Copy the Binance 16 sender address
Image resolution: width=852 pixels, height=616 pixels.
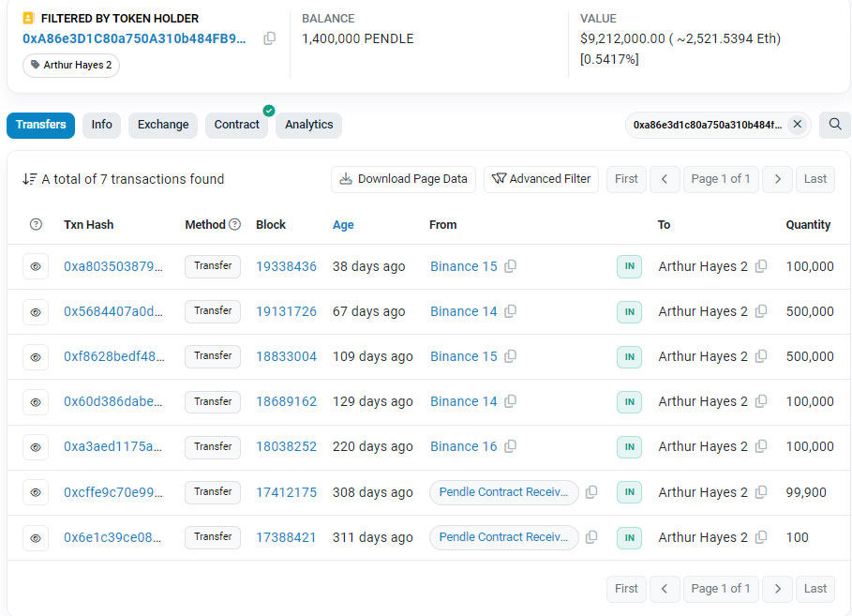[x=510, y=447]
